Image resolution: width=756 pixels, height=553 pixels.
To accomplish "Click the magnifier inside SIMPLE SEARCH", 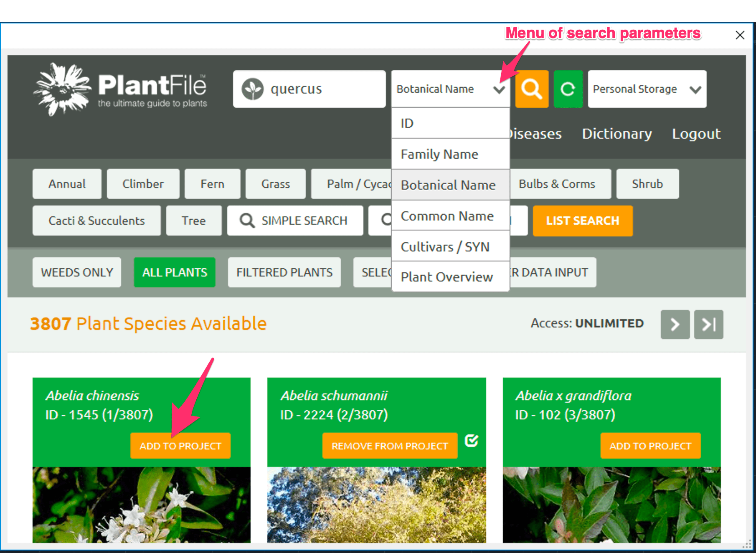I will [x=247, y=221].
